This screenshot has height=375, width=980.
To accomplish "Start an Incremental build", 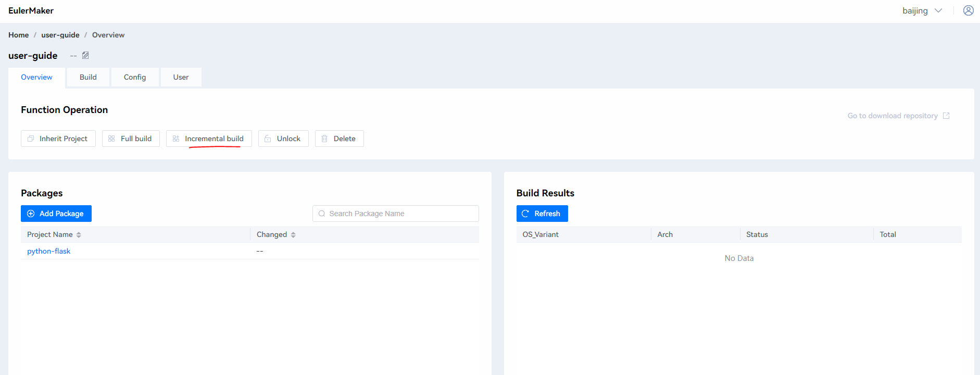I will (209, 139).
